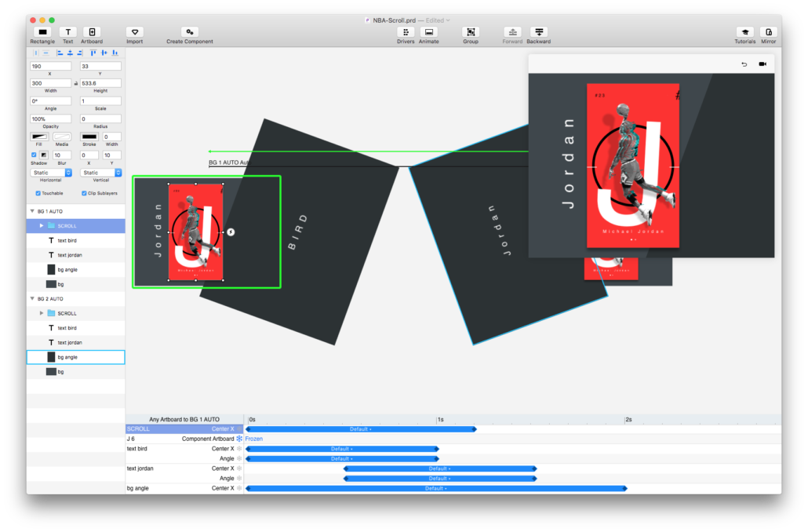
Task: Select text bird layer in BG 1 AUTO
Action: pyautogui.click(x=76, y=241)
